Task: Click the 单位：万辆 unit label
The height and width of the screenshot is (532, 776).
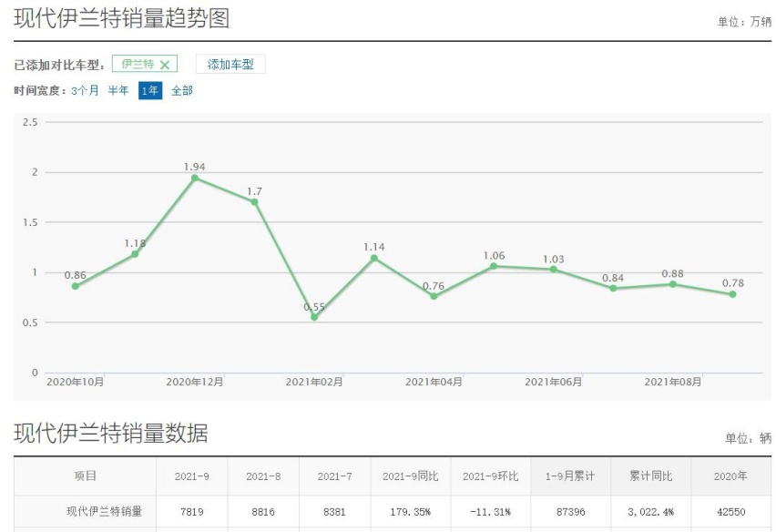Action: [745, 22]
